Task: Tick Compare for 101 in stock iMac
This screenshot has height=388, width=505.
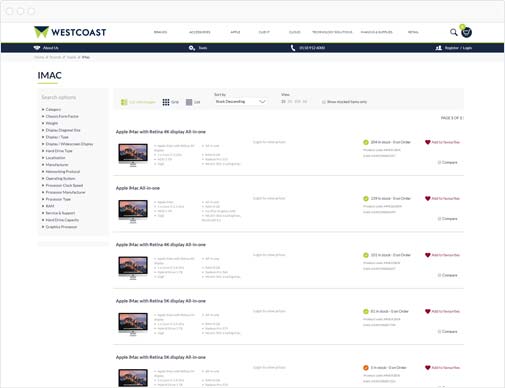Action: [x=439, y=275]
